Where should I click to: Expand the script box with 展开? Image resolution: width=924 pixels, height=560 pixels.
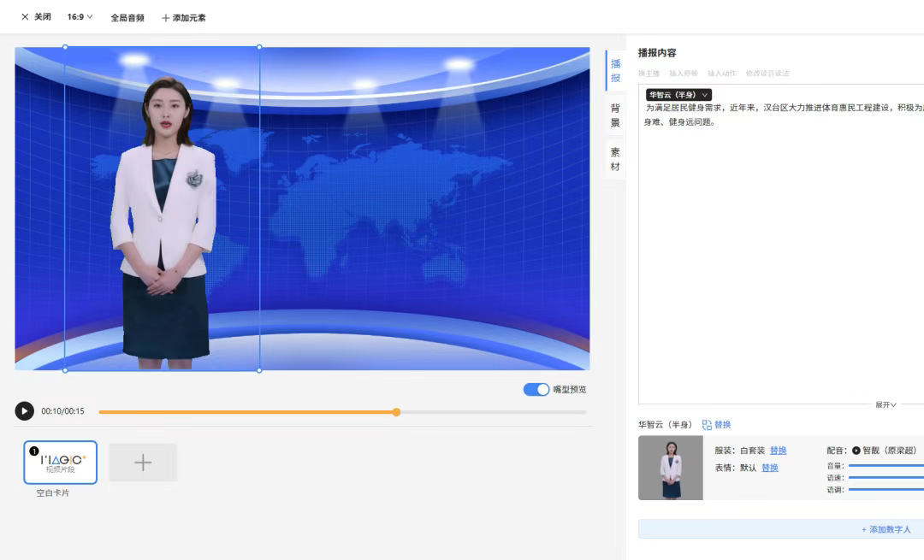pos(885,404)
